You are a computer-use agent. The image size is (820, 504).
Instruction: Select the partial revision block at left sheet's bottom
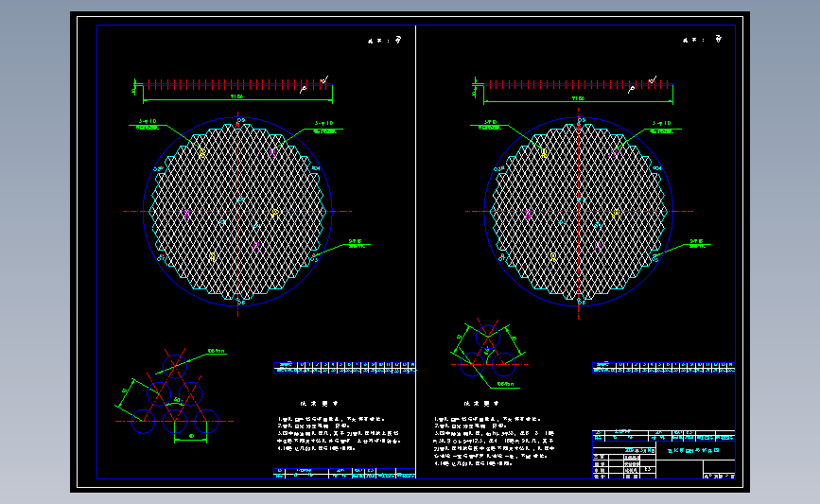tap(344, 474)
